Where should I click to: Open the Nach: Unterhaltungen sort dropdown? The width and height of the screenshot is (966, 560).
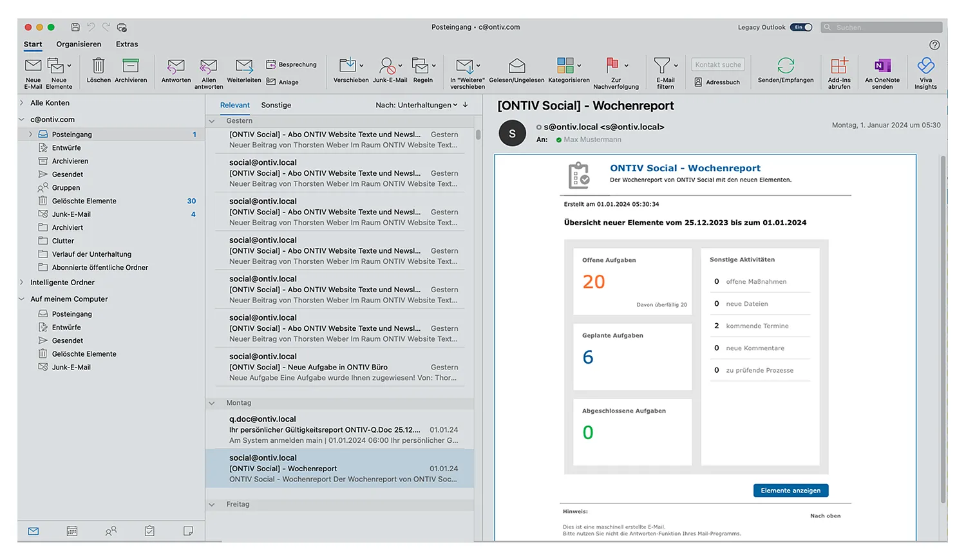[x=416, y=105]
